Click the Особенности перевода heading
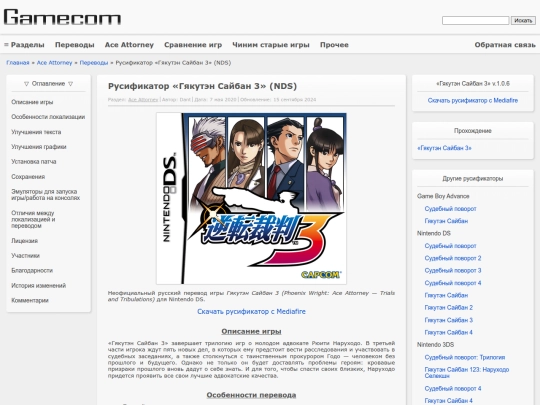 click(251, 395)
